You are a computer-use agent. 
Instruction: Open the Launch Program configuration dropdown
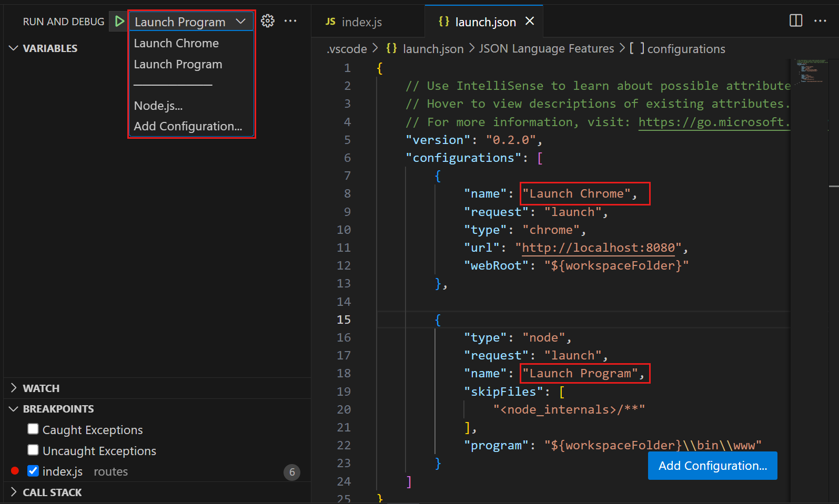pos(190,22)
